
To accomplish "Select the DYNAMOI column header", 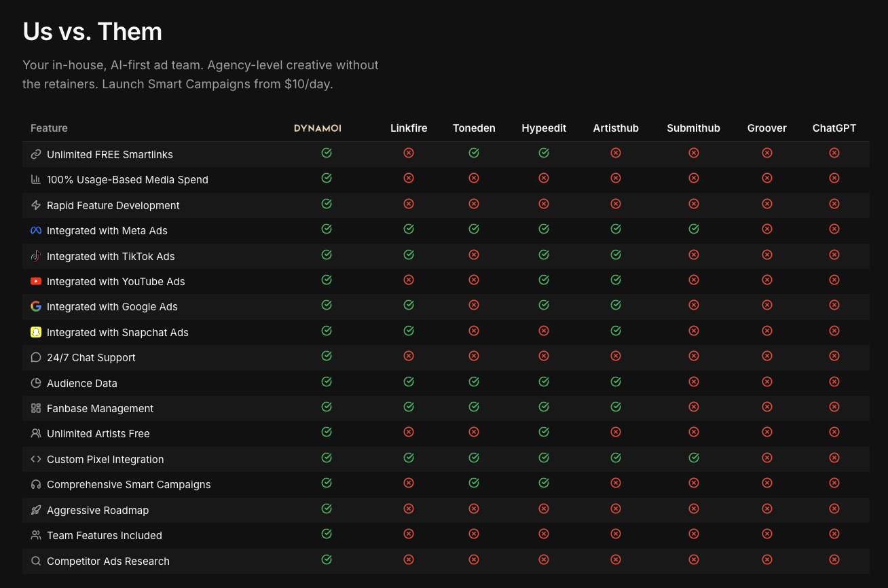I will pyautogui.click(x=318, y=128).
